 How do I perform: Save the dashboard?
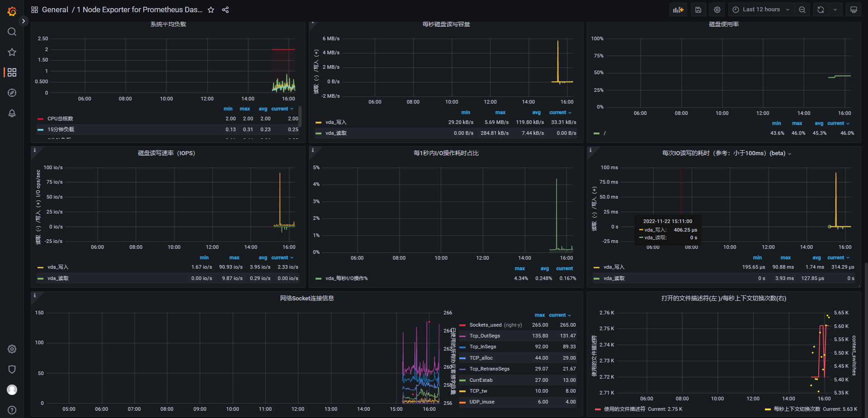(698, 9)
